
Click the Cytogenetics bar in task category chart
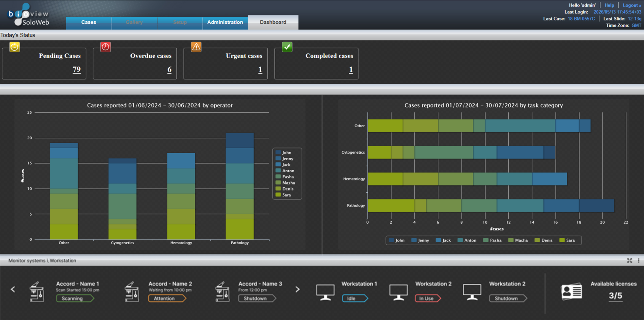pos(461,152)
